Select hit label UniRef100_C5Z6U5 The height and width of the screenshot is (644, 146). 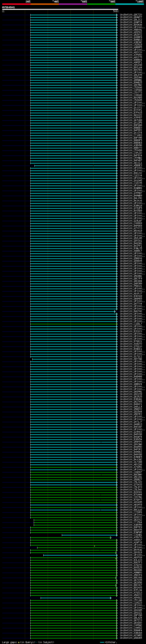coord(131,100)
